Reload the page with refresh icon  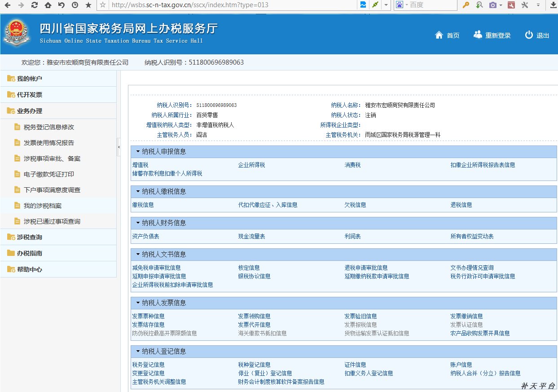coord(34,5)
